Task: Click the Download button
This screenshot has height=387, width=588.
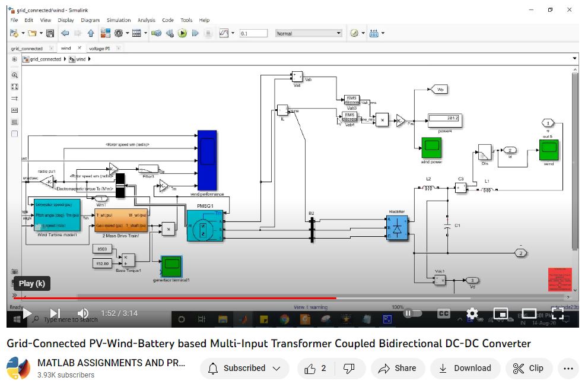Action: coord(465,368)
